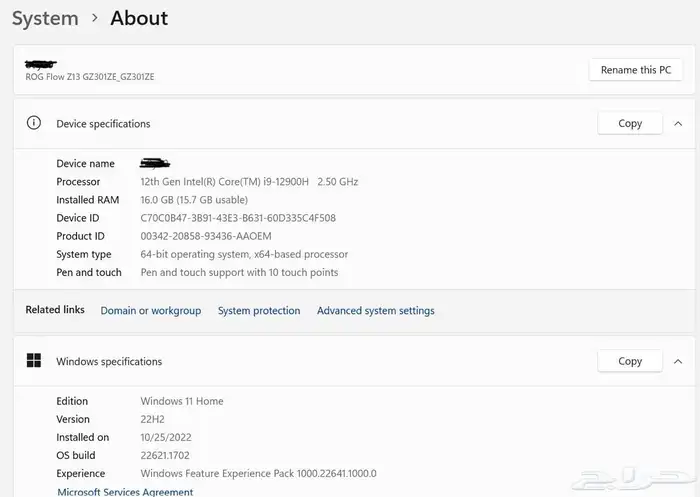Screen dimensions: 700x497
Task: Open Advanced system settings link
Action: click(375, 311)
